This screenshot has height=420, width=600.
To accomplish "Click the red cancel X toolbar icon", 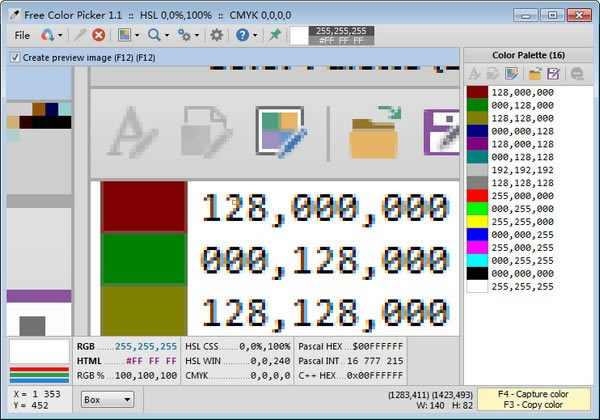I will coord(98,35).
